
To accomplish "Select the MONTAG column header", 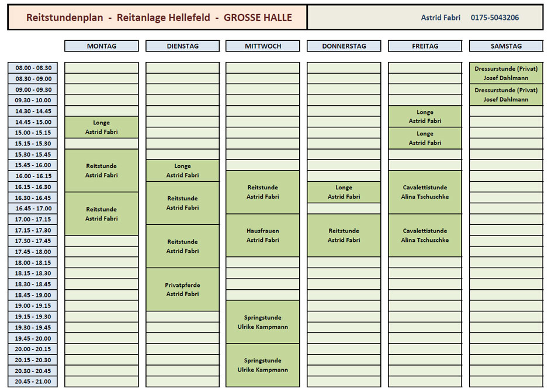I will [100, 46].
